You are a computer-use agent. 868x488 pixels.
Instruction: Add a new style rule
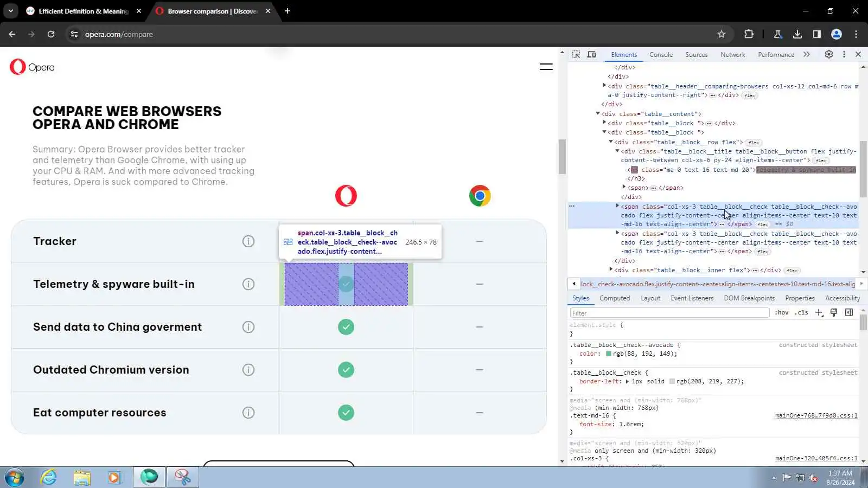click(819, 313)
